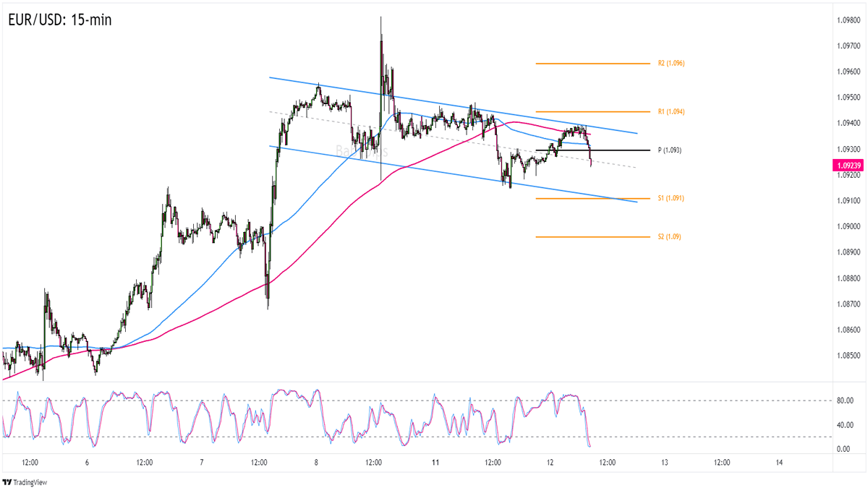Screen dimensions: 868x488
Task: Click date label 14 on time axis
Action: [x=779, y=463]
